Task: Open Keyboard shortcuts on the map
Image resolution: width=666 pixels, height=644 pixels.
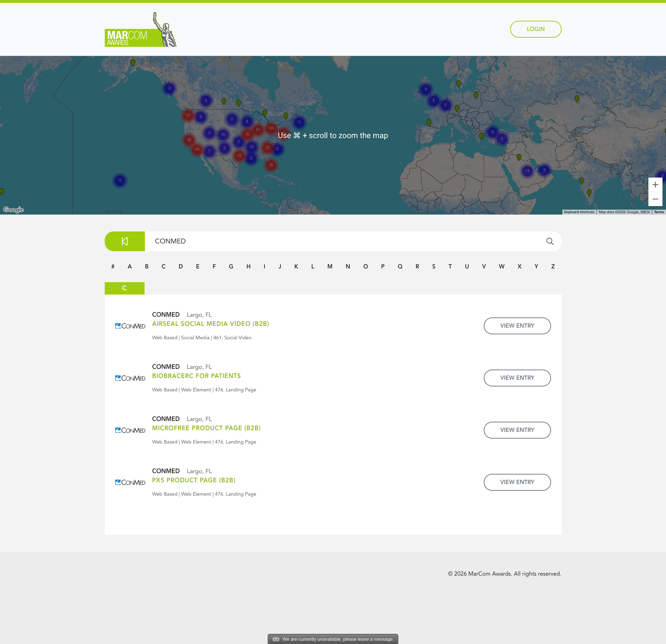Action: pyautogui.click(x=579, y=212)
